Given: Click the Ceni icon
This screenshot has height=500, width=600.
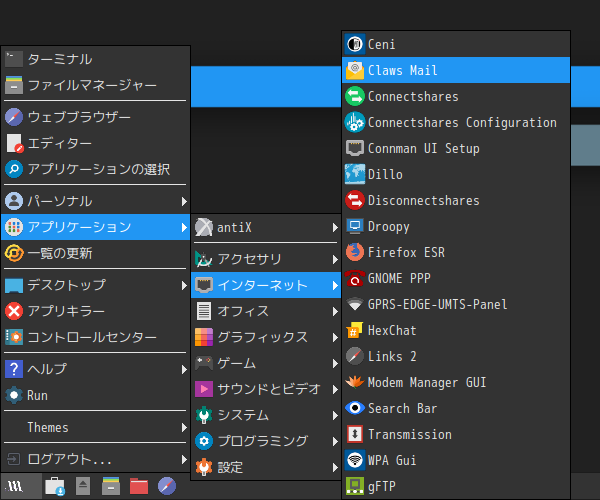Looking at the screenshot, I should 355,44.
